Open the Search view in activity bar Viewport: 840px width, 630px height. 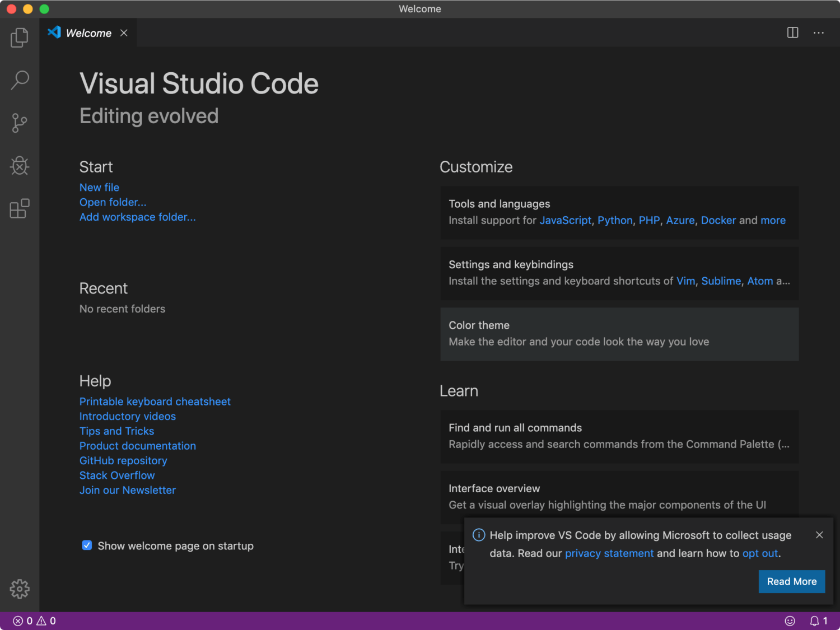[20, 80]
